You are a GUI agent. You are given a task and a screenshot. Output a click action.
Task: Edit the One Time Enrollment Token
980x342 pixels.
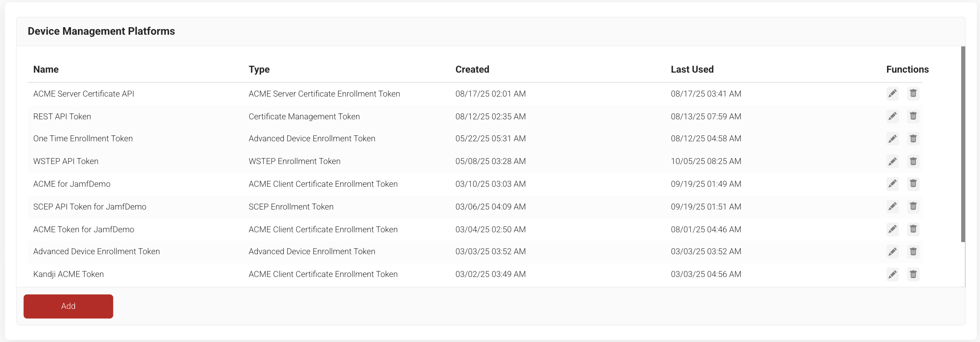click(892, 139)
